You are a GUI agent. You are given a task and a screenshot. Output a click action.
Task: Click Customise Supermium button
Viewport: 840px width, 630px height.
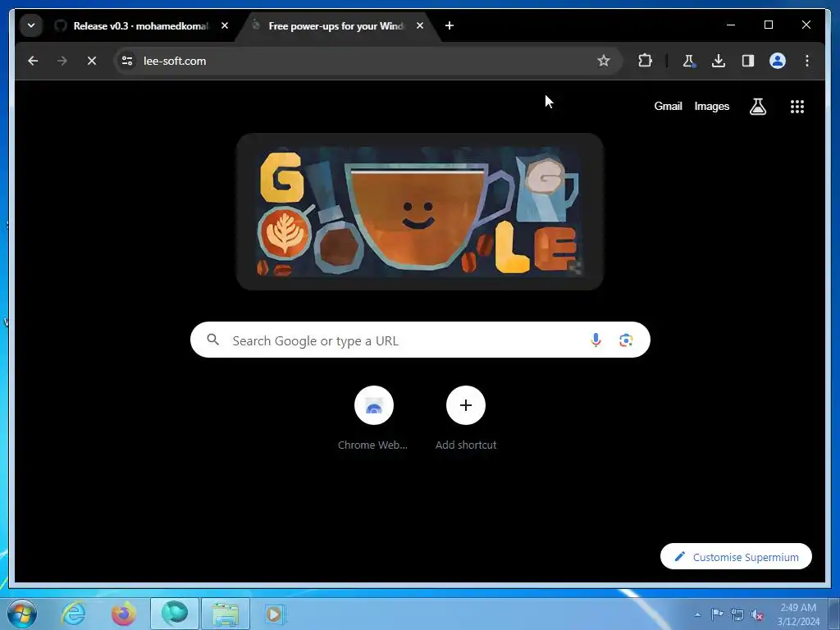point(736,557)
